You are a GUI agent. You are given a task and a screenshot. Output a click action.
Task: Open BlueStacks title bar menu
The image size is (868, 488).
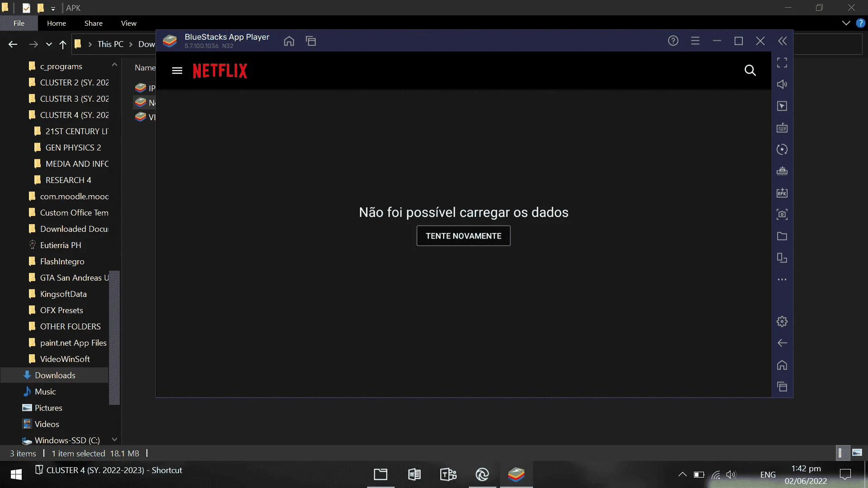[695, 41]
